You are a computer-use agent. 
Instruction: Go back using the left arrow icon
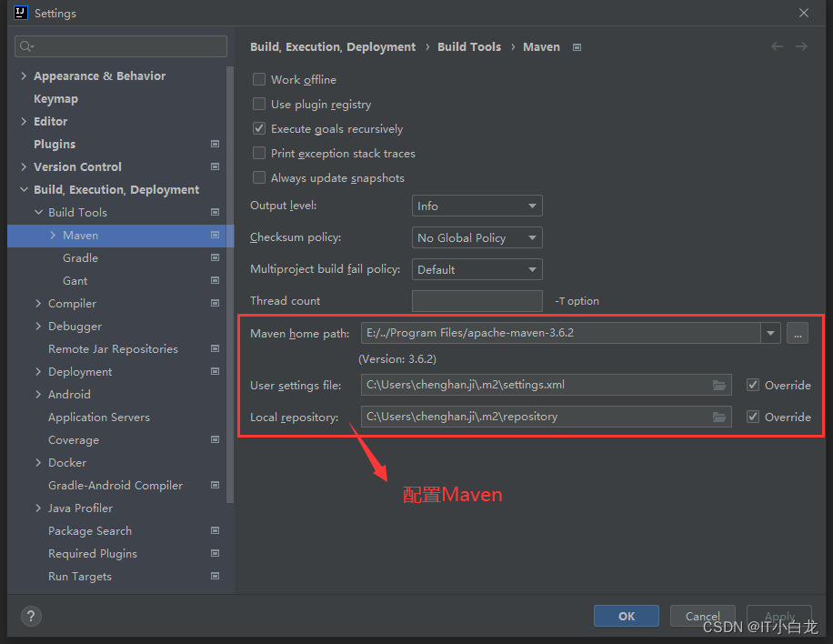click(x=778, y=46)
